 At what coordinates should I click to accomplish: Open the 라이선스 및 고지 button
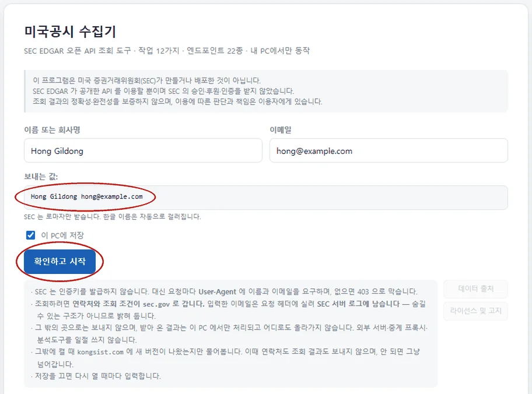(x=475, y=311)
